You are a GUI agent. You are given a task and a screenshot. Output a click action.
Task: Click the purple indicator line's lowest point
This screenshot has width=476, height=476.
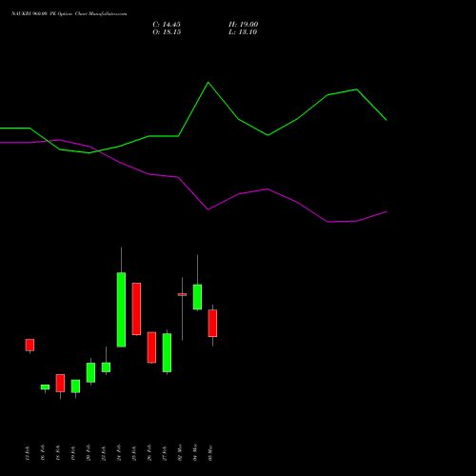[328, 222]
